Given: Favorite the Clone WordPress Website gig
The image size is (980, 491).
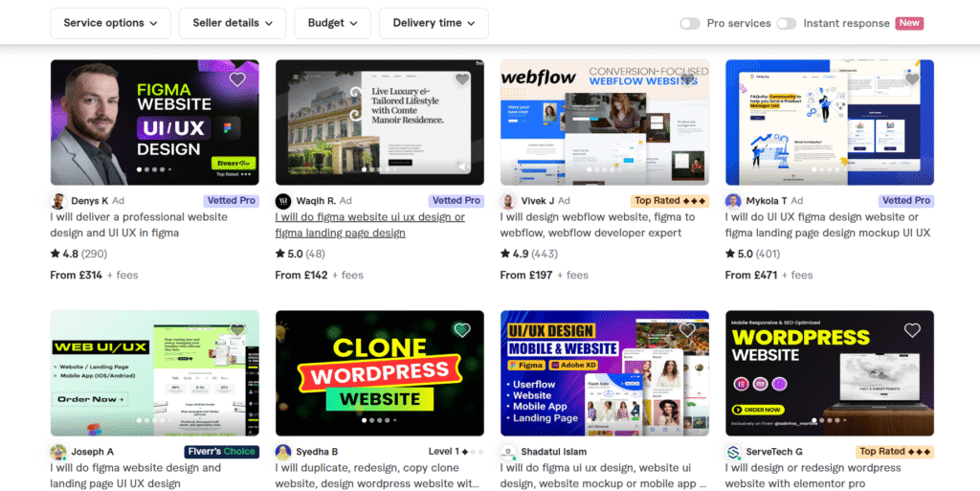Looking at the screenshot, I should tap(462, 330).
